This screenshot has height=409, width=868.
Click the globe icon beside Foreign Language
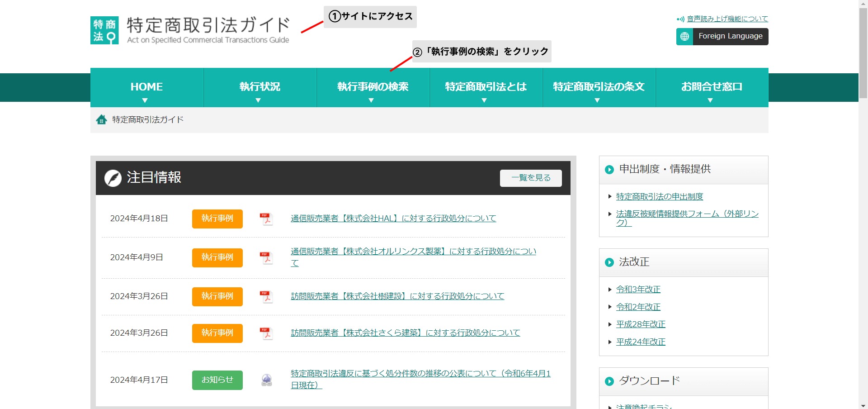point(684,37)
